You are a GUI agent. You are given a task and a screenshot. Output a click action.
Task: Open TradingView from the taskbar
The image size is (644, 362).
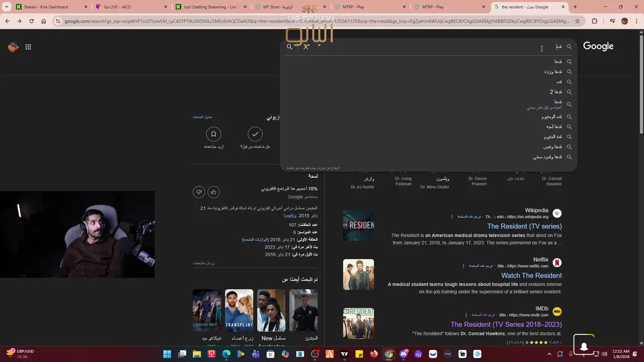click(x=344, y=354)
